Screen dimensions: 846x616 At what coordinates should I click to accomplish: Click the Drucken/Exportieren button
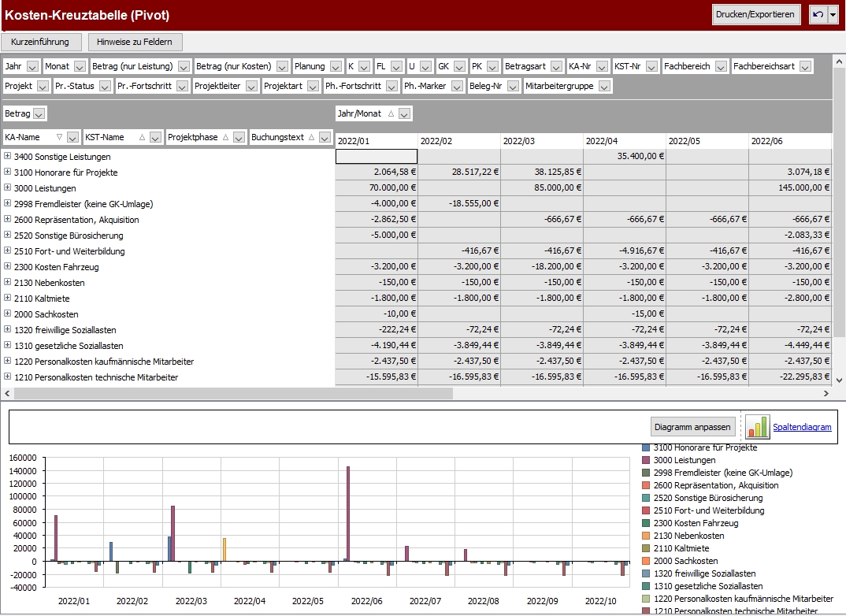pos(756,15)
